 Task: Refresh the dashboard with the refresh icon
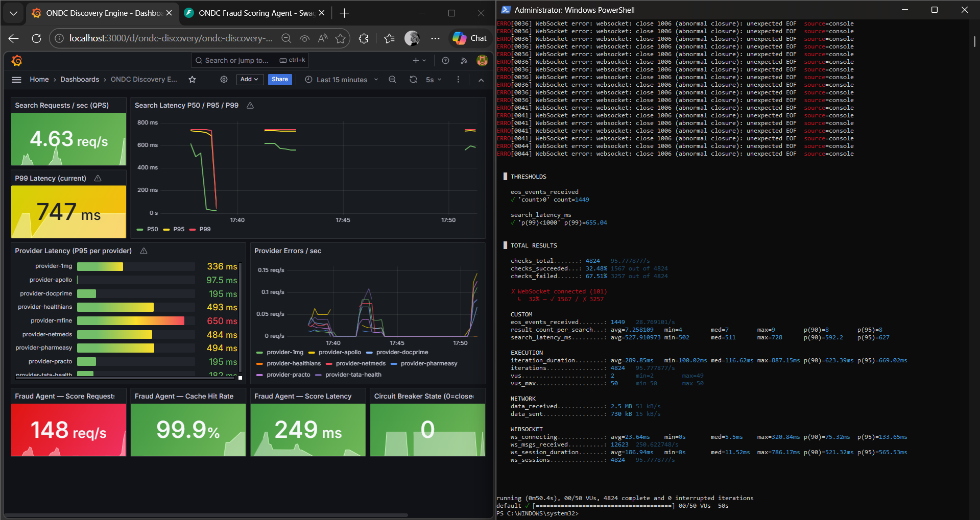413,80
